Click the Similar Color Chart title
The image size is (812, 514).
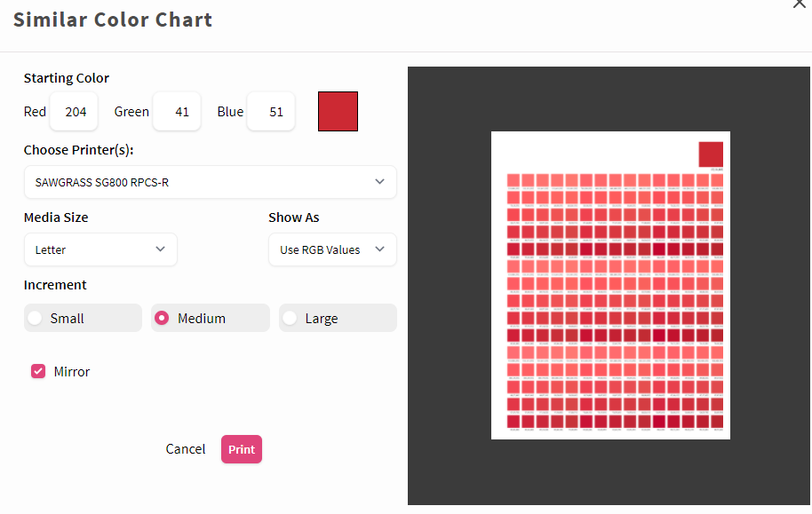click(x=113, y=20)
